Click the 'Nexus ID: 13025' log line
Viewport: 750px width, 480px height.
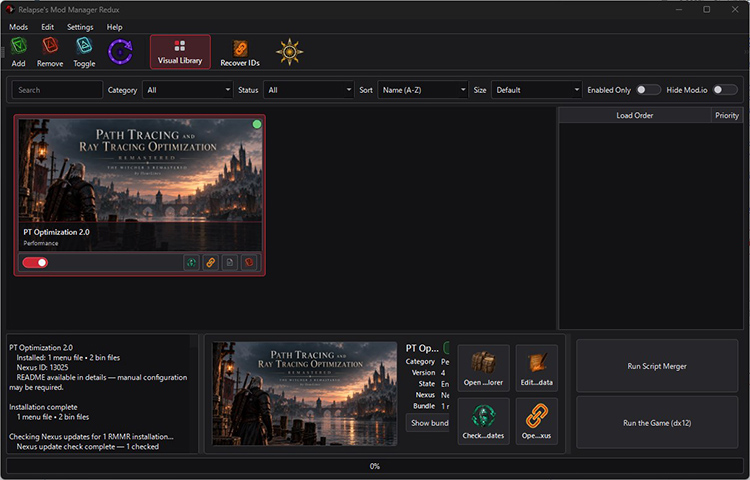43,368
